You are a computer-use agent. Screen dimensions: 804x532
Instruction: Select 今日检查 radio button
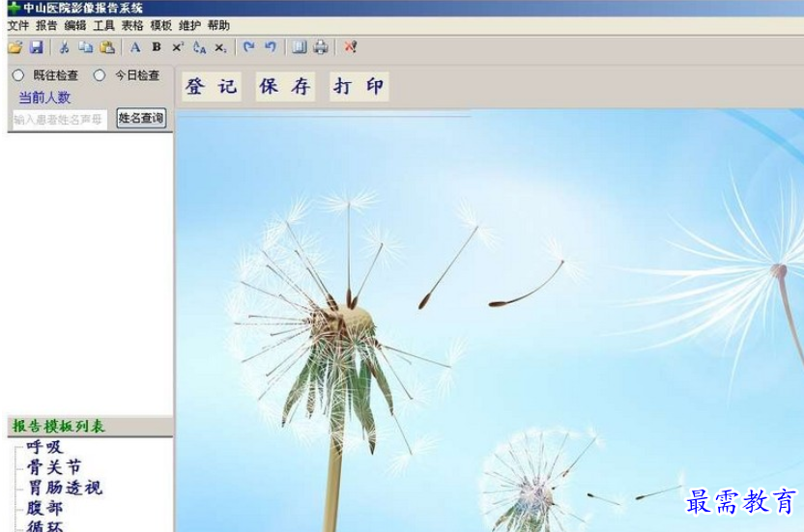(100, 75)
